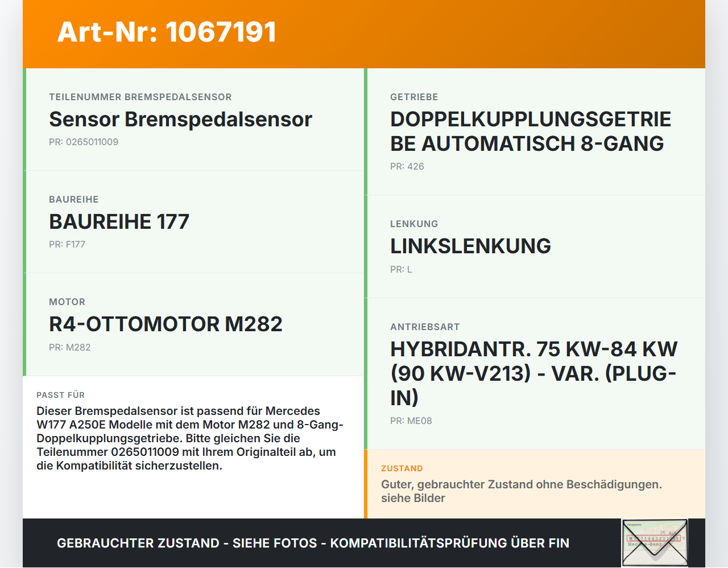
Task: Select the 'PR: M282' code
Action: [70, 348]
